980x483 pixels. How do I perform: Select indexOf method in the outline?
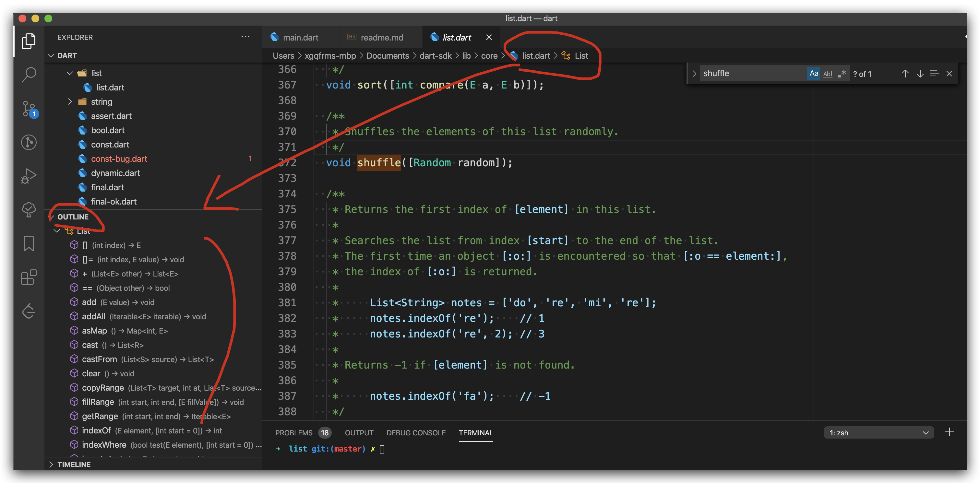point(96,430)
